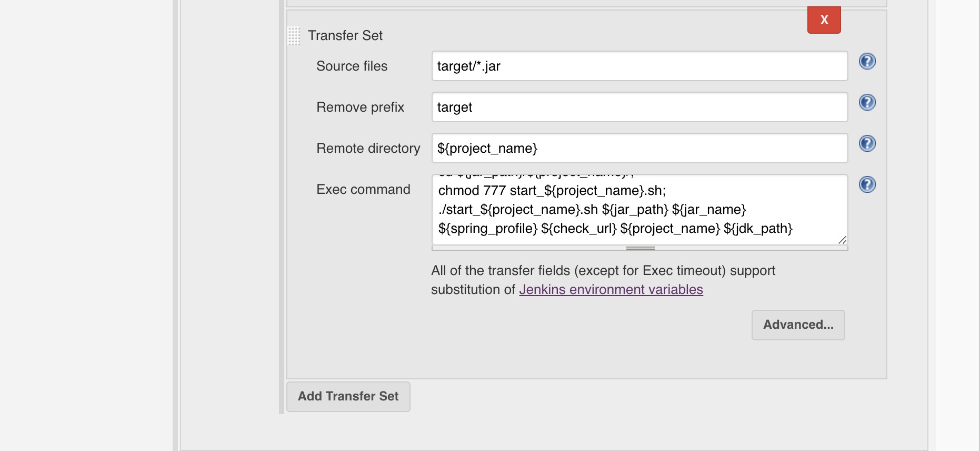
Task: Focus the Source files input field
Action: coord(640,66)
